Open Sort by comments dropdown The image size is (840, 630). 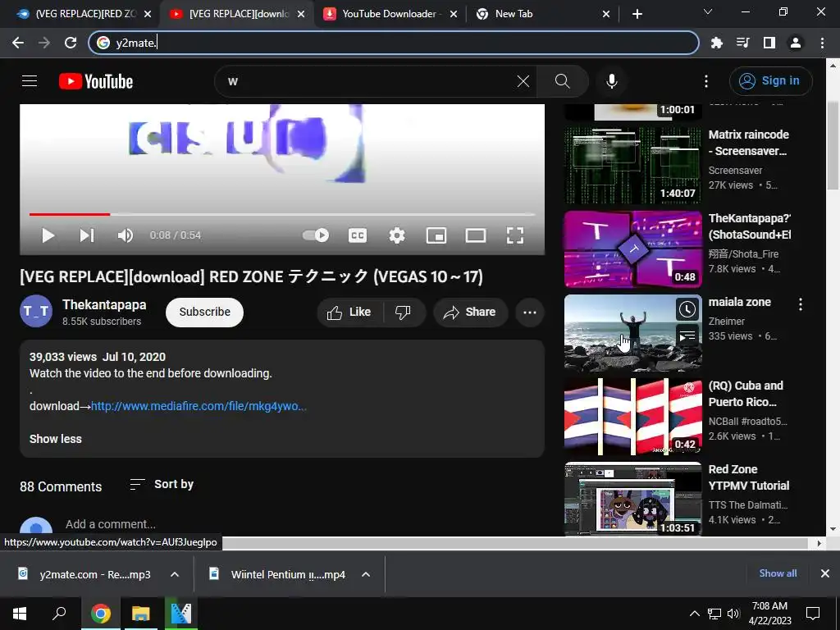pyautogui.click(x=162, y=484)
